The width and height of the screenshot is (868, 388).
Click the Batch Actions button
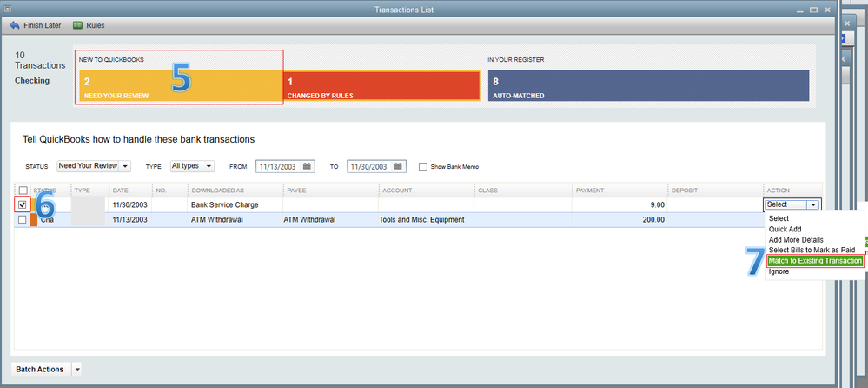(41, 369)
